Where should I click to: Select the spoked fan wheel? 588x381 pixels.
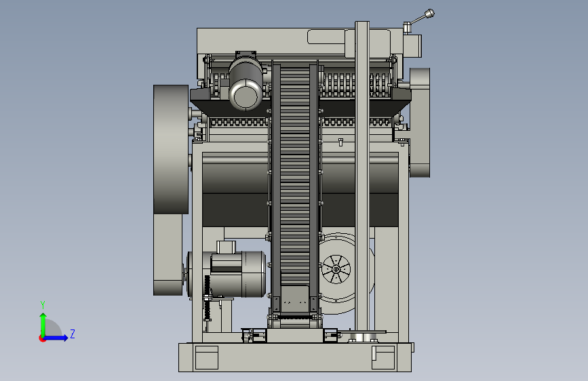tap(336, 269)
